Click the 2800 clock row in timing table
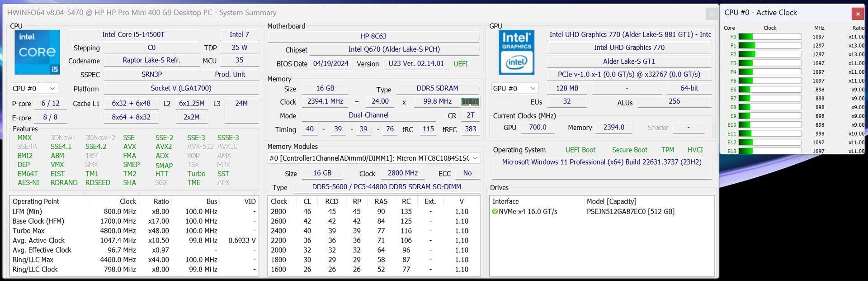The image size is (868, 281). click(373, 211)
